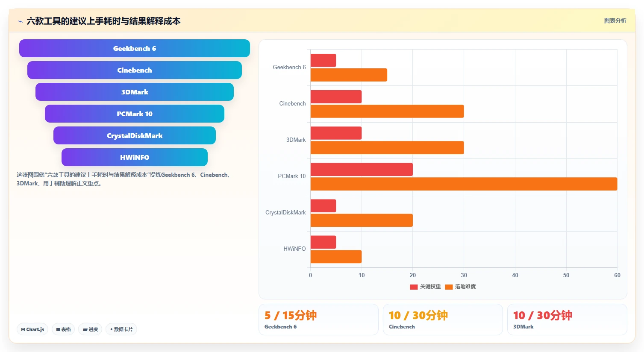Toggle the orange 落地难度 legend swatch
Viewport: 644px width, 352px height.
449,287
